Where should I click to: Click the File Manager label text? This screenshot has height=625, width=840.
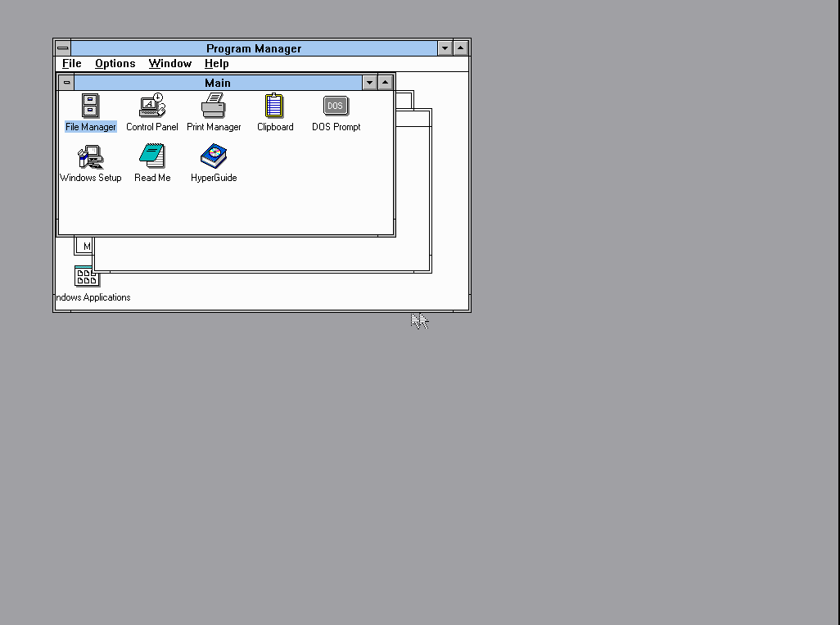click(91, 127)
